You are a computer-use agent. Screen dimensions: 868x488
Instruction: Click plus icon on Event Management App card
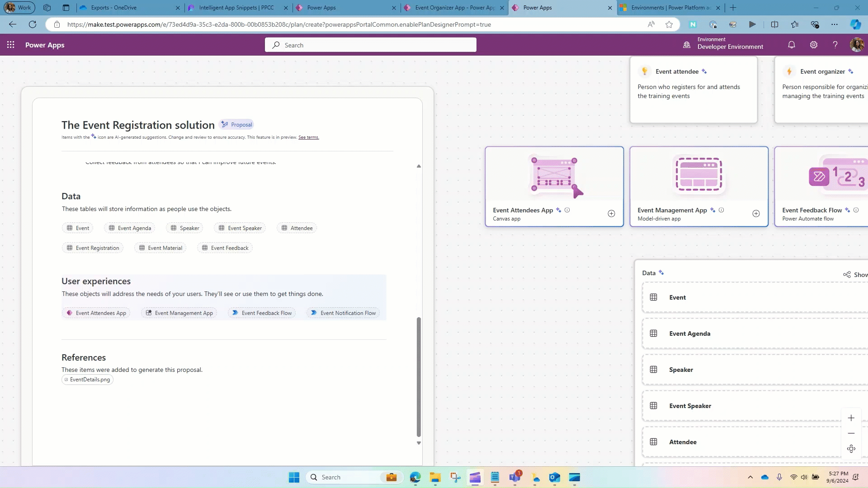(756, 214)
